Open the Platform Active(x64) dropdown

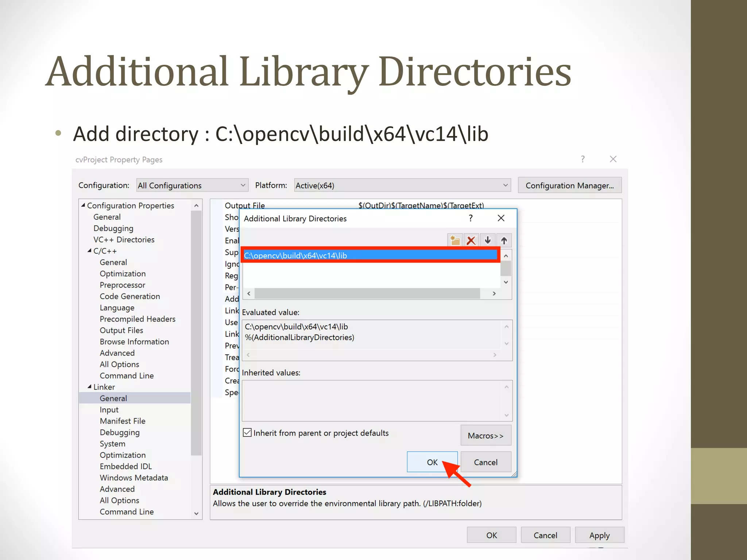click(x=402, y=185)
